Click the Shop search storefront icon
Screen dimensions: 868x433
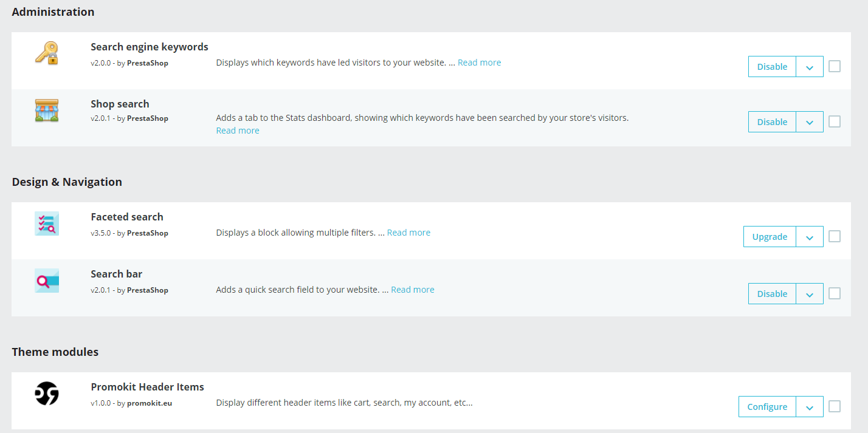pyautogui.click(x=47, y=111)
